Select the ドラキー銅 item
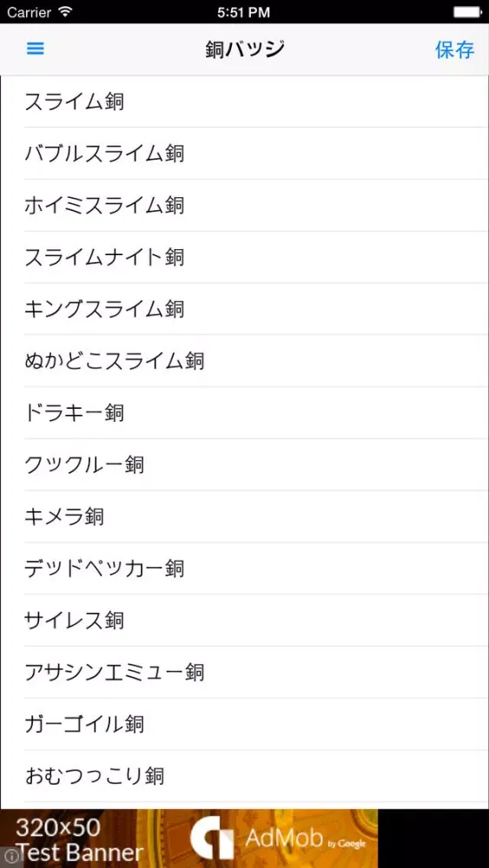 click(x=244, y=413)
